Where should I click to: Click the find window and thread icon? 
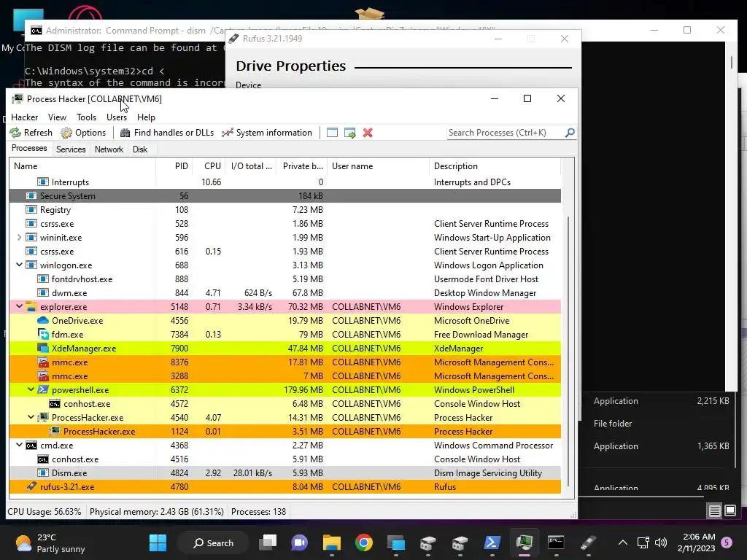point(349,133)
